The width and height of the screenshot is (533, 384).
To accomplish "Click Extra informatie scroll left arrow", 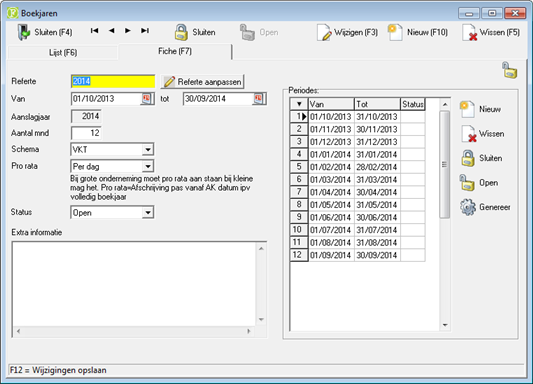I will [x=18, y=331].
